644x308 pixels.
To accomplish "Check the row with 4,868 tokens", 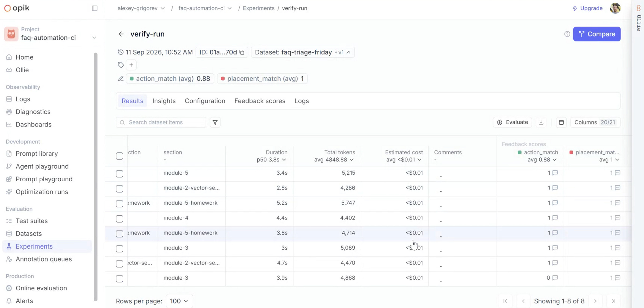I will point(119,279).
